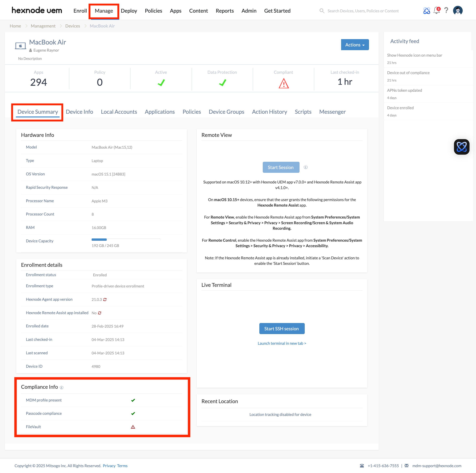This screenshot has height=473, width=476.
Task: Click the MDM profile present checkmark
Action: (133, 400)
